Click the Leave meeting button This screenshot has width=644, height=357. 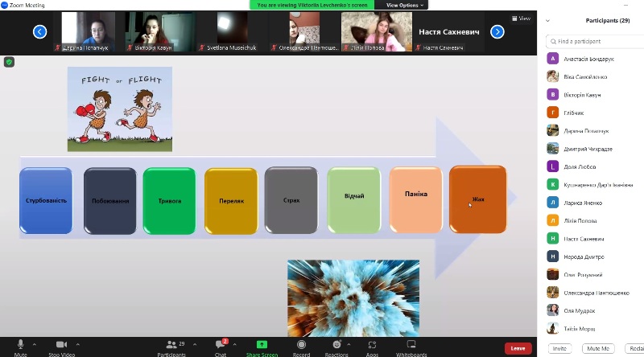pos(518,348)
